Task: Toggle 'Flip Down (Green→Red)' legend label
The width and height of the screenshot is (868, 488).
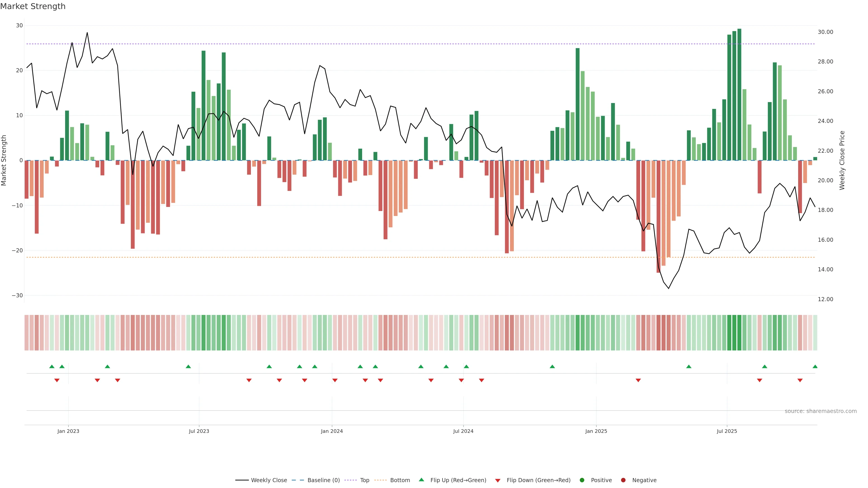Action: (x=538, y=480)
